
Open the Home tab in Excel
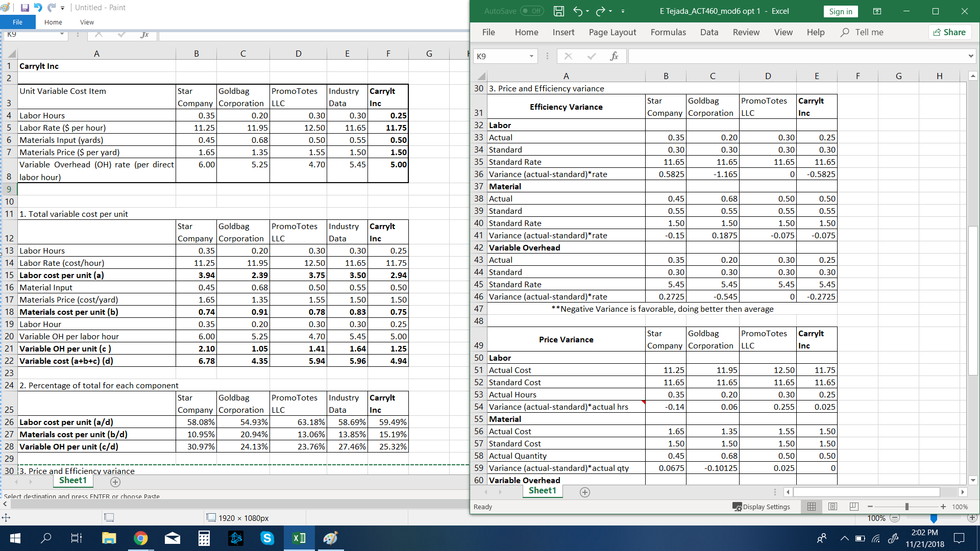tap(526, 32)
